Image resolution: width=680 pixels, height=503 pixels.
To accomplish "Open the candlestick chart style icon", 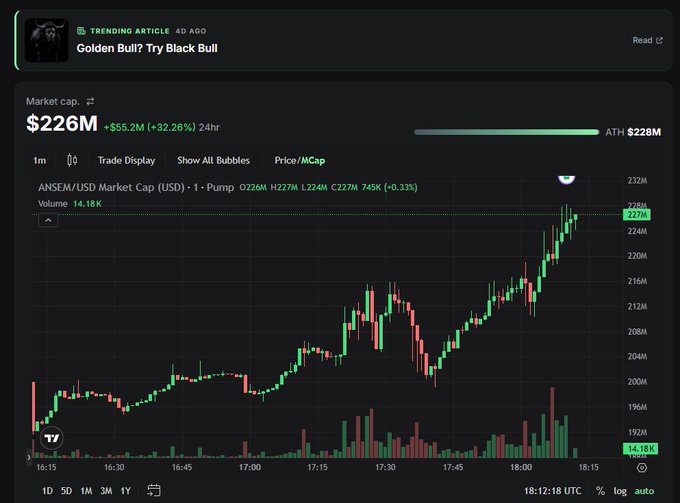I will pos(72,160).
